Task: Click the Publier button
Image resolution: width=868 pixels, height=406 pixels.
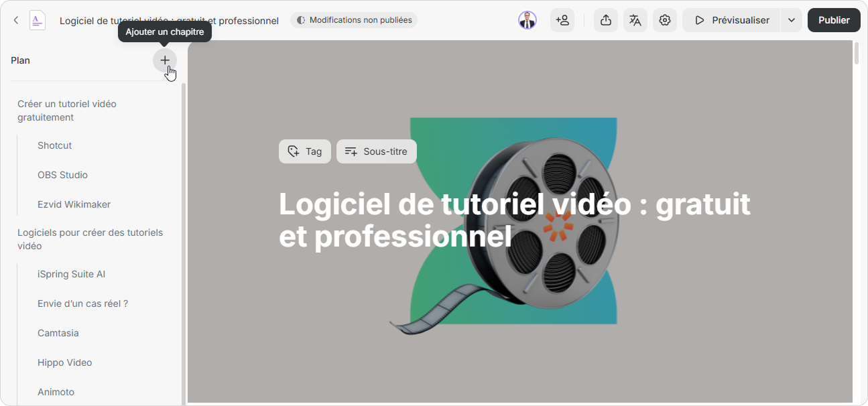Action: 834,20
